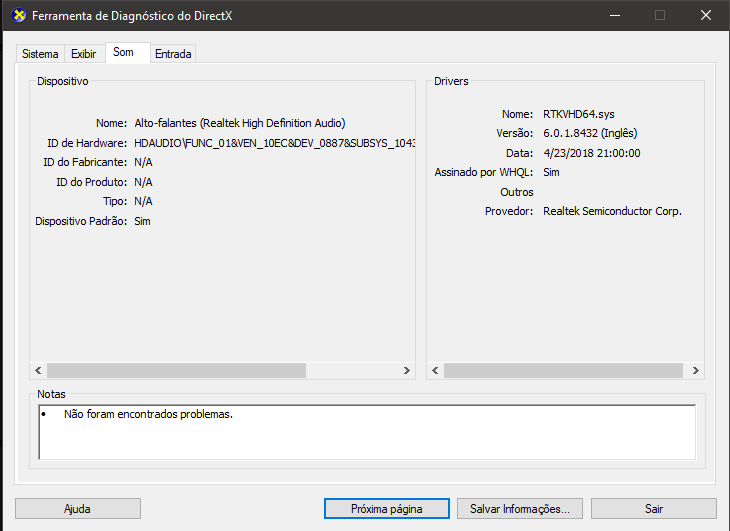Click the Próxima página button
730x531 pixels.
(x=386, y=509)
